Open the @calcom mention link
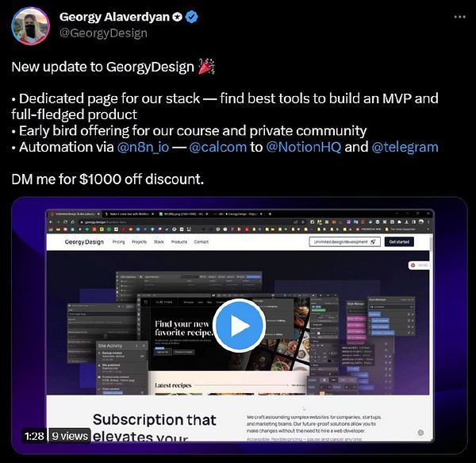Screen dimensions: 476x463 (218, 147)
